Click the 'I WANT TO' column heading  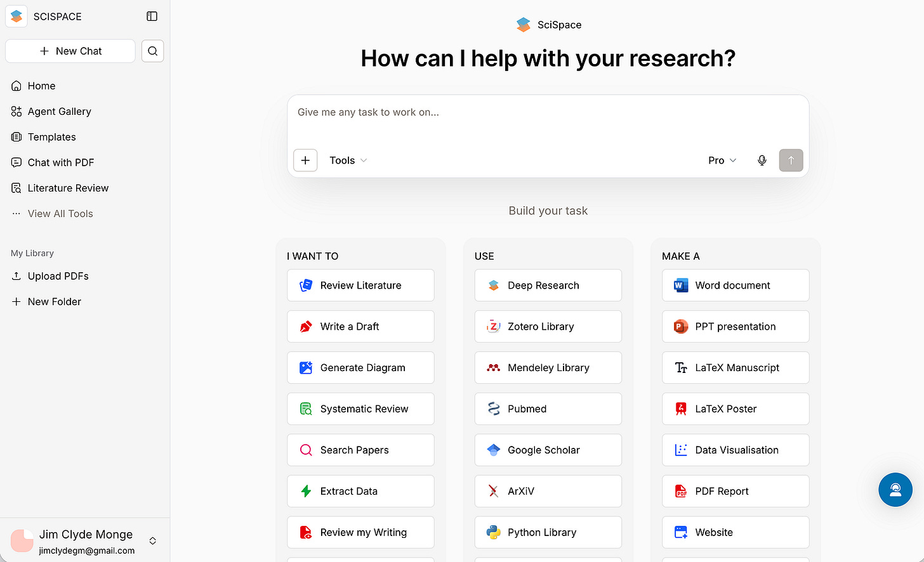313,256
